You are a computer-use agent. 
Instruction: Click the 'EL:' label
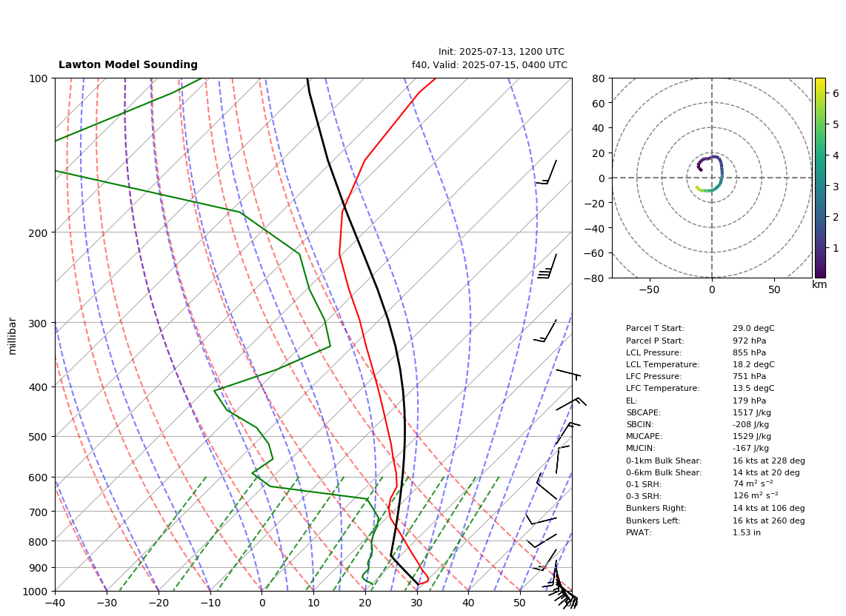pos(631,401)
